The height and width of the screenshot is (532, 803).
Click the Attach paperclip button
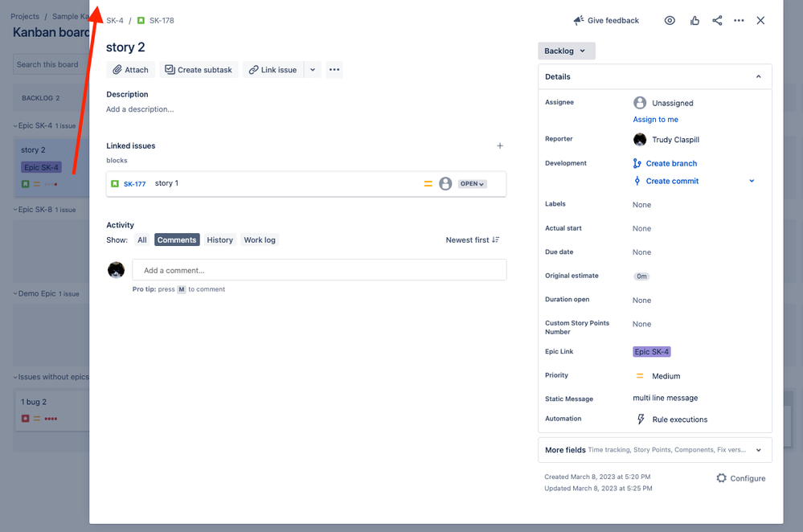(x=130, y=70)
